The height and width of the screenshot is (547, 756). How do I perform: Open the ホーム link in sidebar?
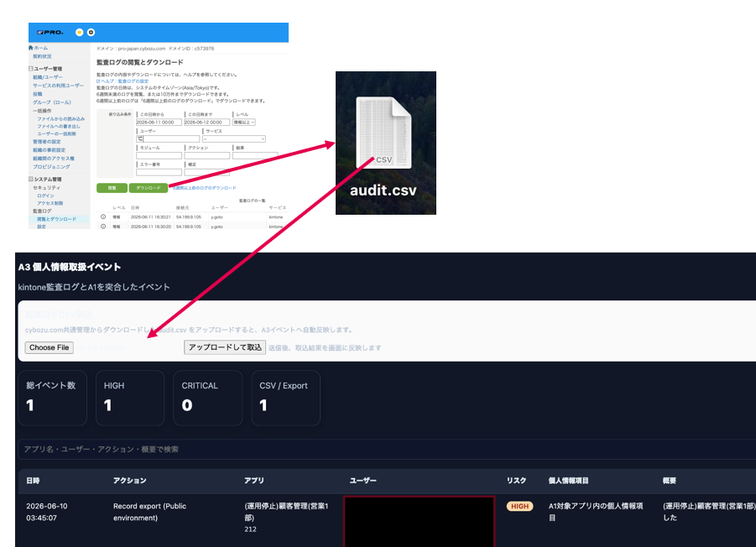40,48
